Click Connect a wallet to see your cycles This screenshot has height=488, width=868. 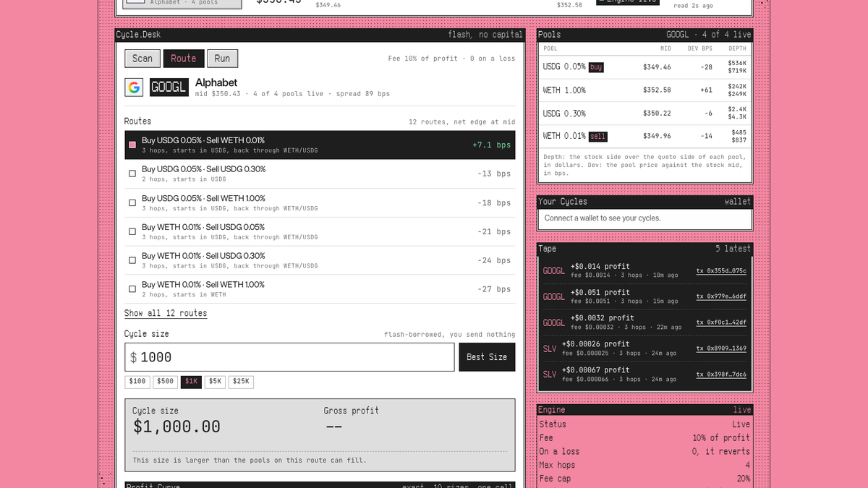(603, 218)
